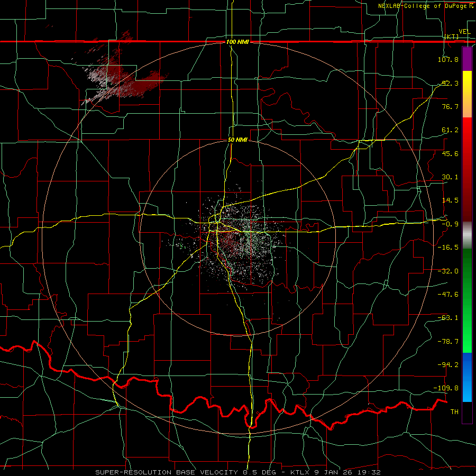476x476 pixels.
Task: Select the -32.0 scale value
Action: click(448, 271)
